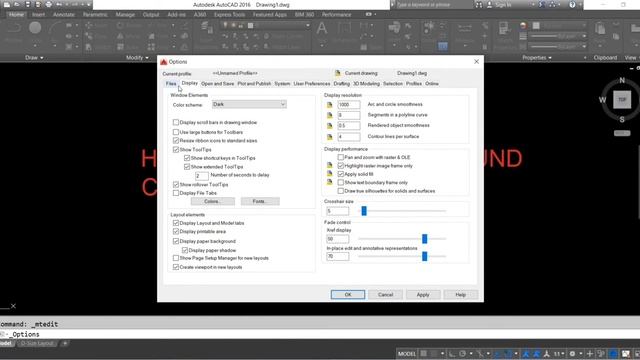Toggle Display paper shadow checkbox

[x=185, y=250]
